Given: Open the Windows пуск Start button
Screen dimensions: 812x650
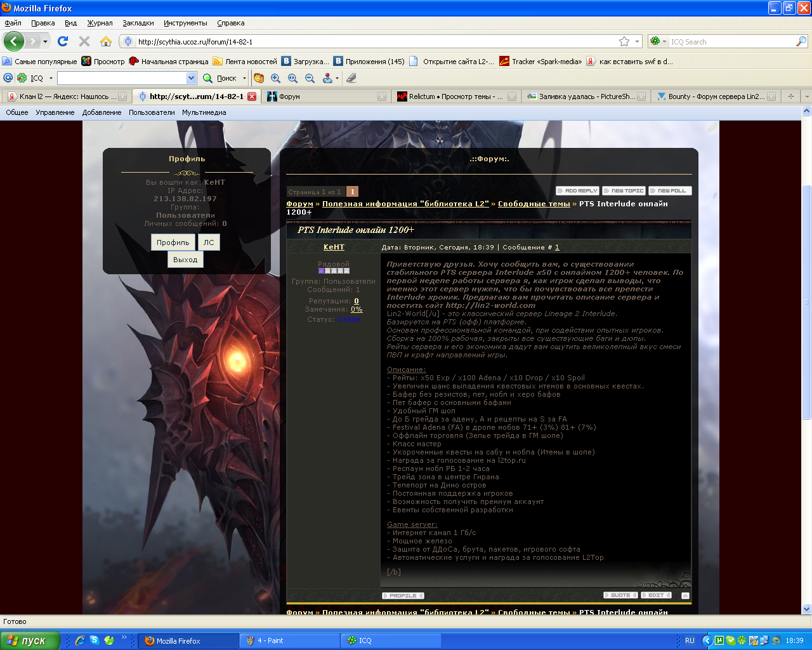Looking at the screenshot, I should click(30, 640).
